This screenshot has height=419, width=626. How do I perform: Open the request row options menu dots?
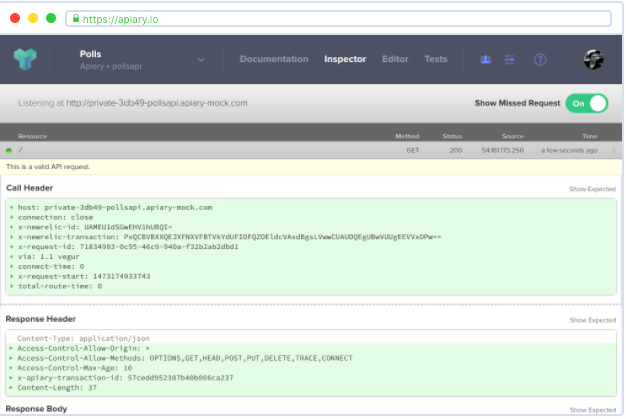pyautogui.click(x=614, y=150)
